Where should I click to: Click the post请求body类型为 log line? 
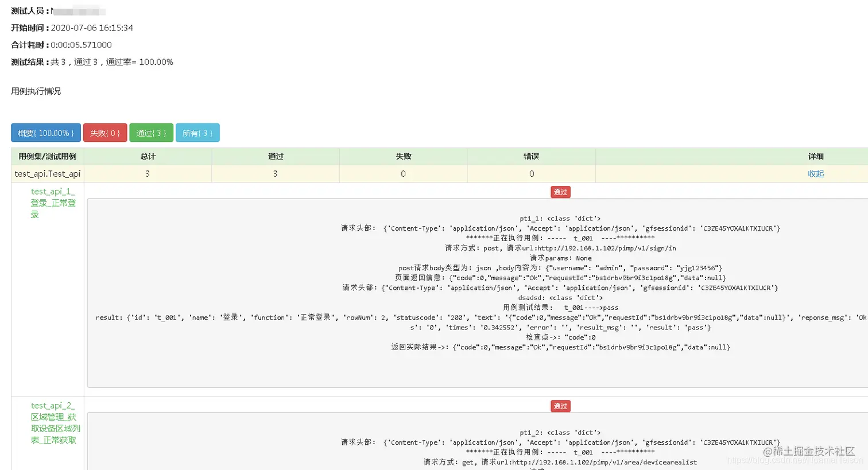click(560, 268)
